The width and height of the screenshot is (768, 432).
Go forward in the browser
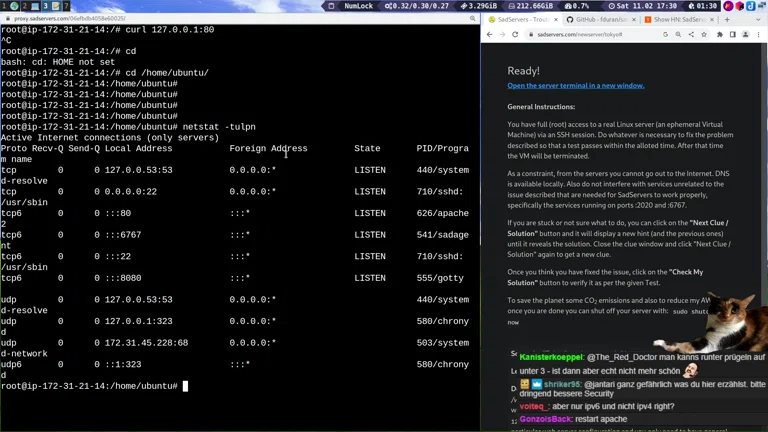pyautogui.click(x=502, y=35)
